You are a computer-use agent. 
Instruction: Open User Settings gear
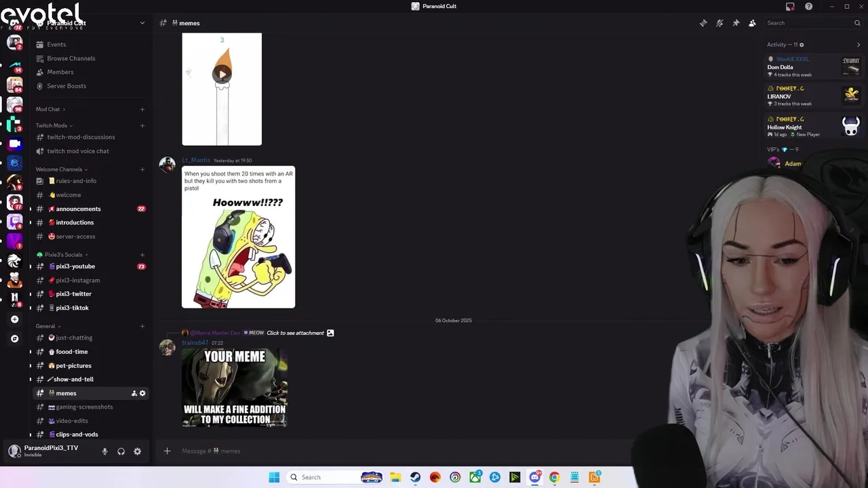137,451
